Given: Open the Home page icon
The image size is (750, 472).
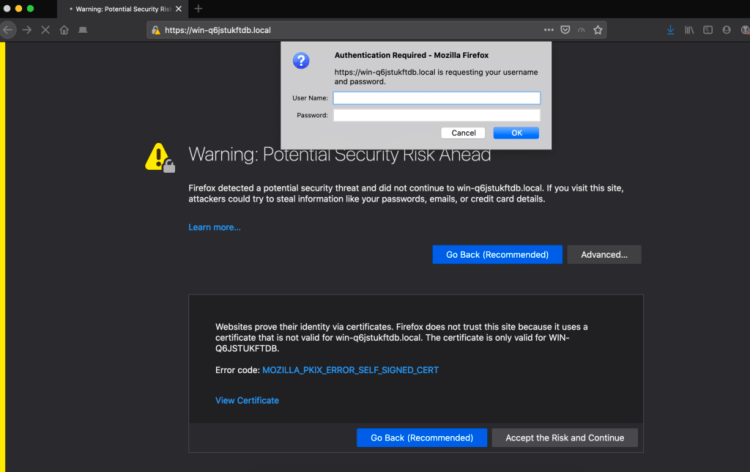Looking at the screenshot, I should [64, 30].
